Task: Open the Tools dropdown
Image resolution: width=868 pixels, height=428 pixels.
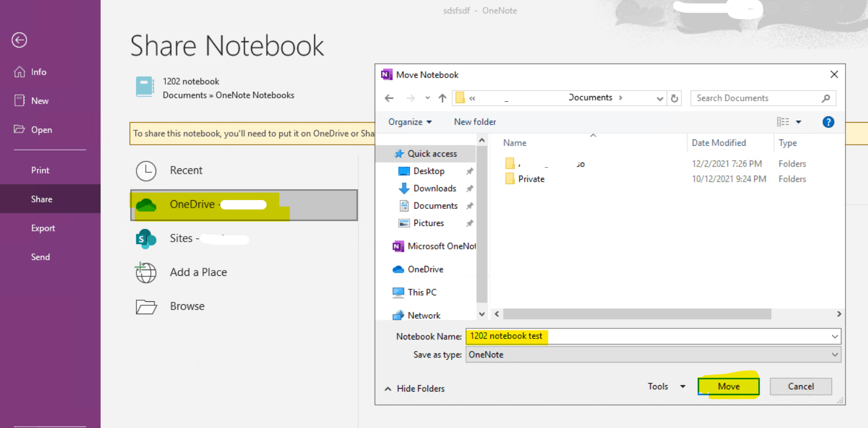Action: [667, 386]
